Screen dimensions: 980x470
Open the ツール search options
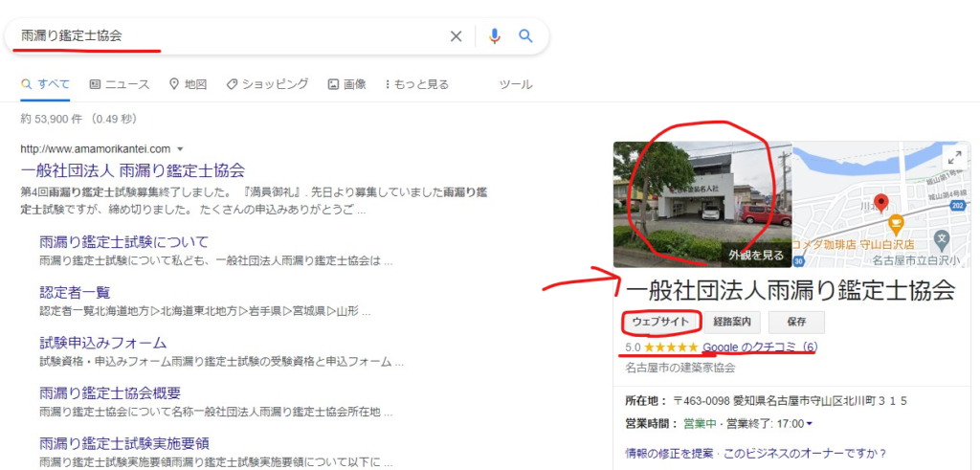[516, 84]
